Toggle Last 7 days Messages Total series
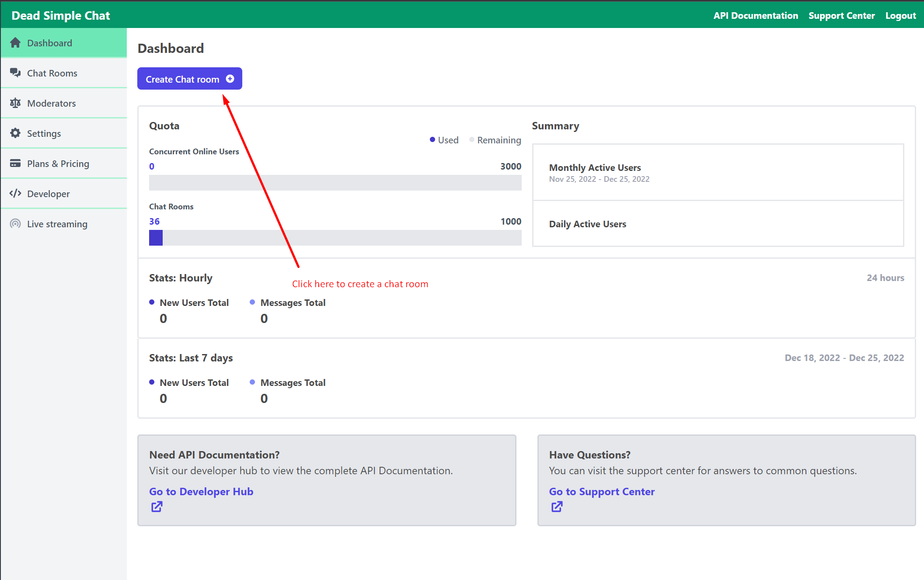 [288, 383]
